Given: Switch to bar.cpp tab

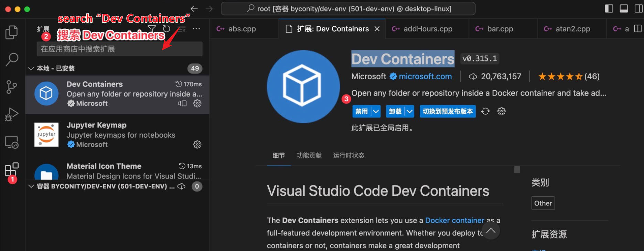Looking at the screenshot, I should pyautogui.click(x=500, y=29).
